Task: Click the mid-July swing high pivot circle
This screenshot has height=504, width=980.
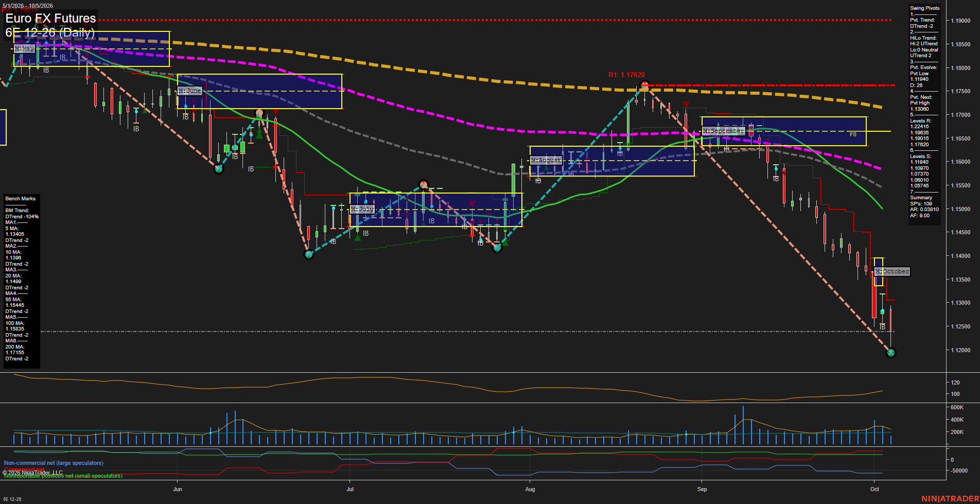Action: pos(424,184)
